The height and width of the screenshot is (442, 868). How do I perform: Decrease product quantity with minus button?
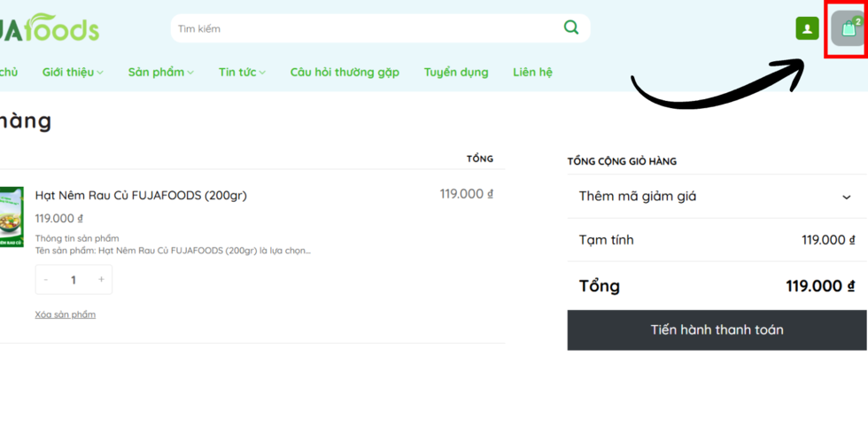(x=46, y=280)
